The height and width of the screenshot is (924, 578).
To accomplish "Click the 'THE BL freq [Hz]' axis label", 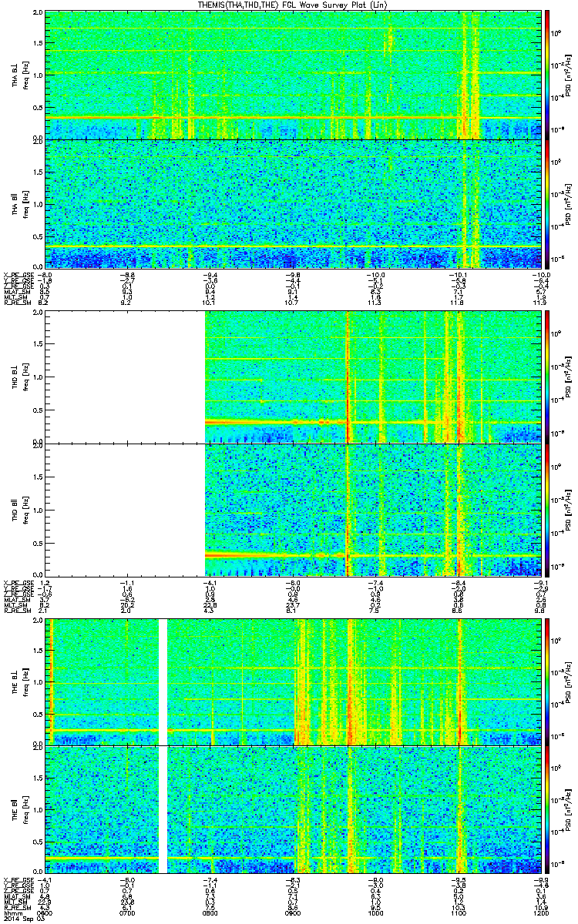I will point(21,682).
